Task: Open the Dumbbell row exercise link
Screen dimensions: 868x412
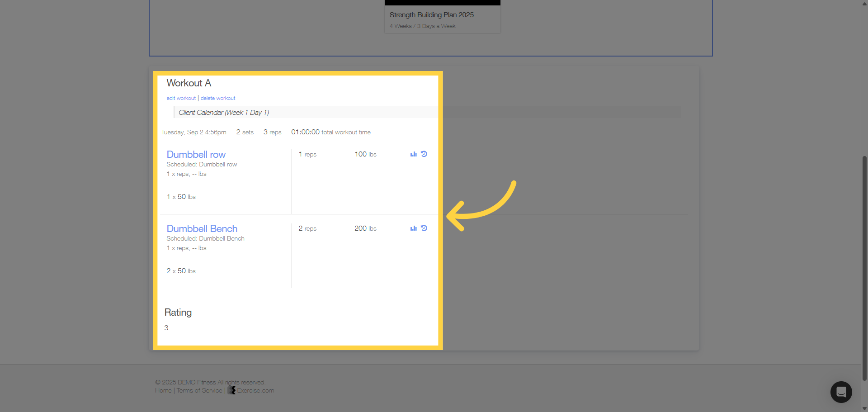Action: click(x=196, y=155)
